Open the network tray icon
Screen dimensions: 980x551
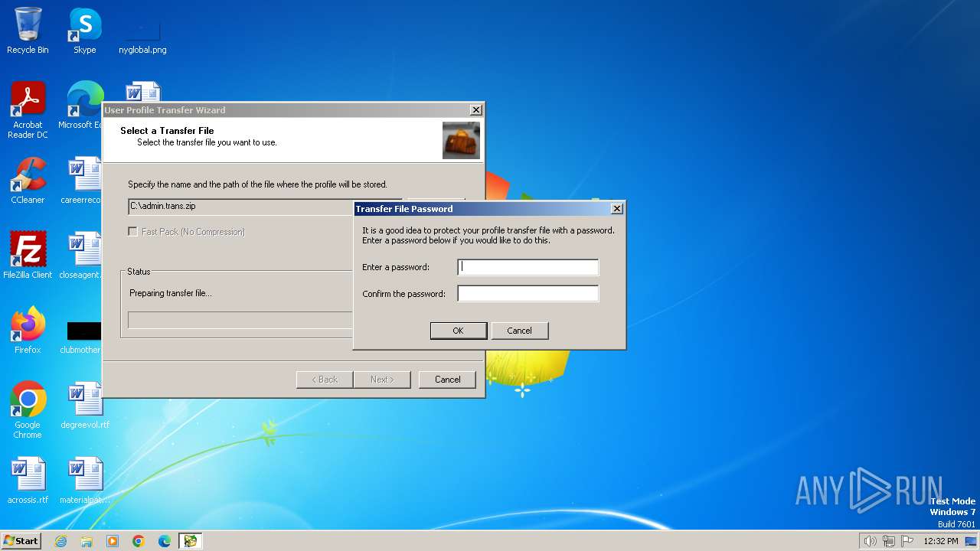pos(889,541)
